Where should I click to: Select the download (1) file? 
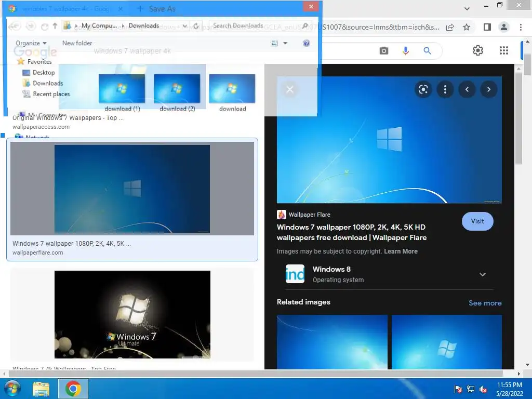tap(122, 93)
